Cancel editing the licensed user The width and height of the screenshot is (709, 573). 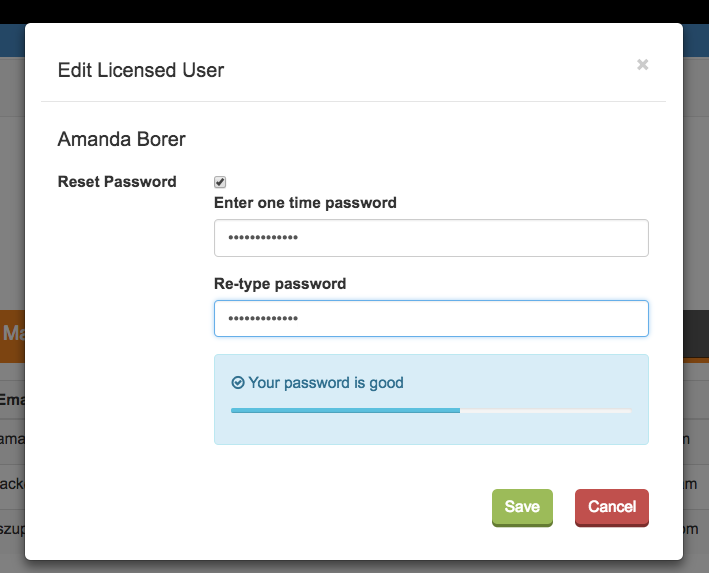coord(612,507)
